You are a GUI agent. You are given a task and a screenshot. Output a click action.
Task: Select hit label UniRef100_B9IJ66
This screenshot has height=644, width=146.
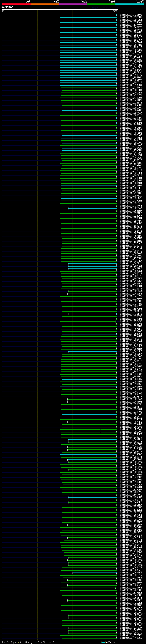[131, 135]
